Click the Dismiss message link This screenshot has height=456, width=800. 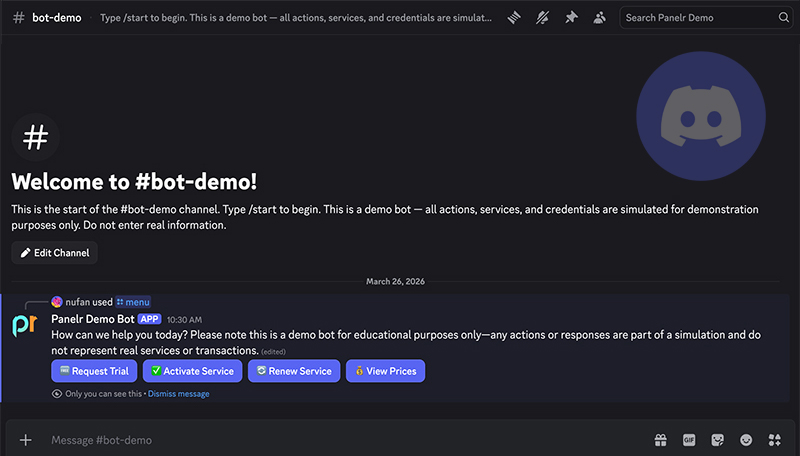pyautogui.click(x=179, y=394)
